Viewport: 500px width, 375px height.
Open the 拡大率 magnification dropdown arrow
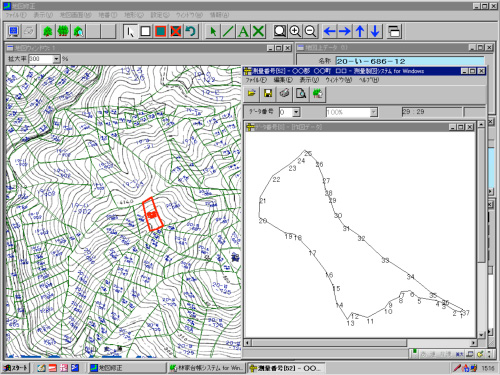tap(56, 59)
